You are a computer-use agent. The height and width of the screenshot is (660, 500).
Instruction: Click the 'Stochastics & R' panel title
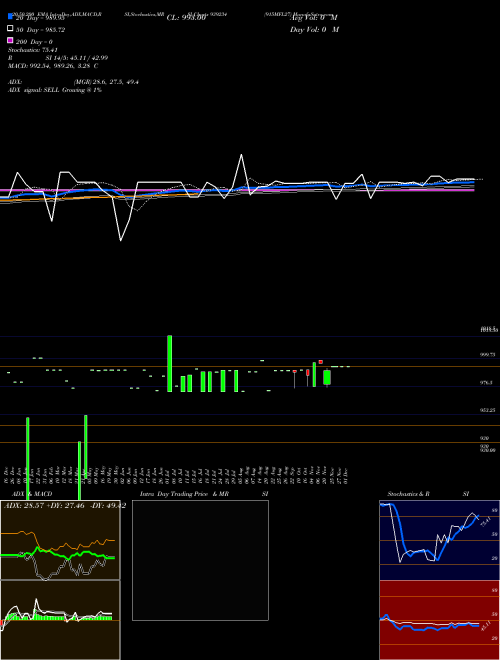(408, 494)
